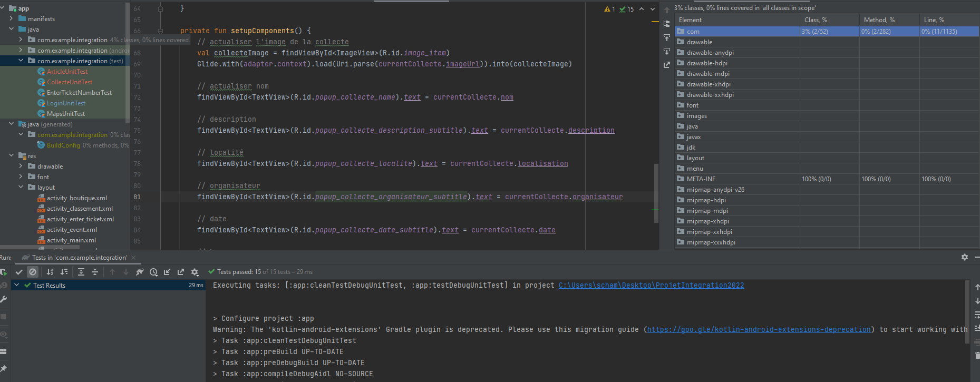The image size is (980, 382).
Task: Open test runner settings gear
Action: [195, 272]
